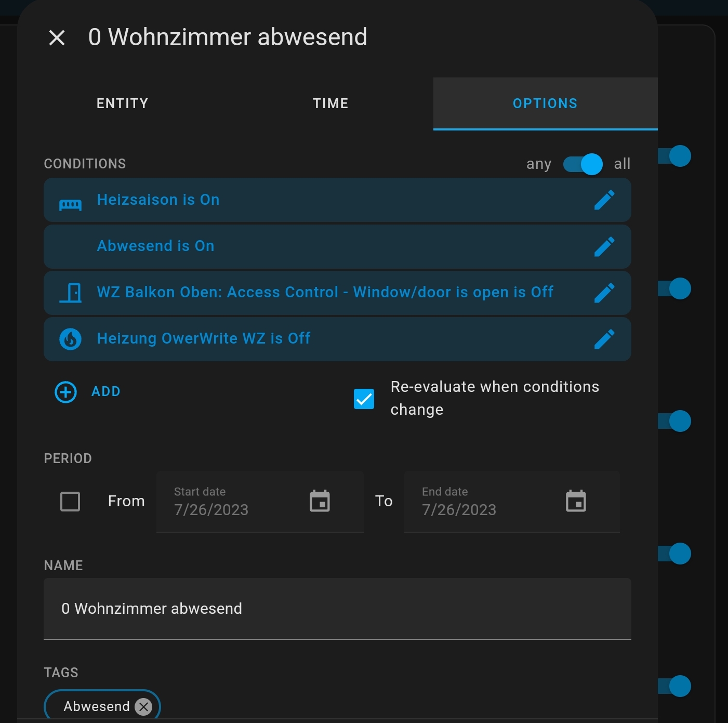Click the Name field containing 0 Wohnzimmer abwesend
Screen dimensions: 728x723
(x=337, y=609)
